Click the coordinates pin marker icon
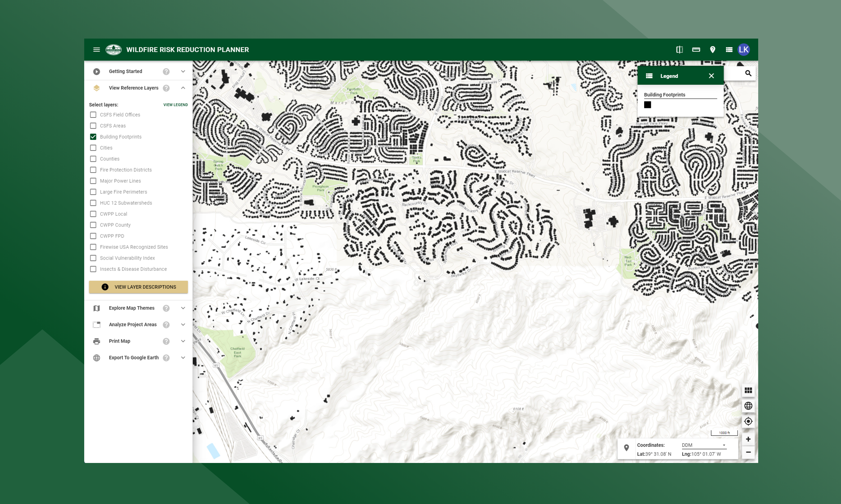The width and height of the screenshot is (841, 504). [626, 448]
